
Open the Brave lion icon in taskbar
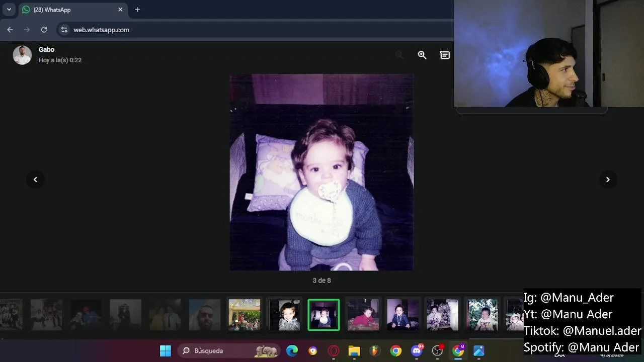click(x=313, y=351)
